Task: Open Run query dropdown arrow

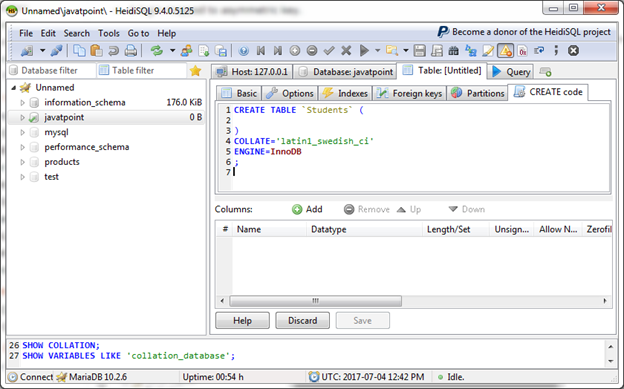Action: [x=378, y=51]
